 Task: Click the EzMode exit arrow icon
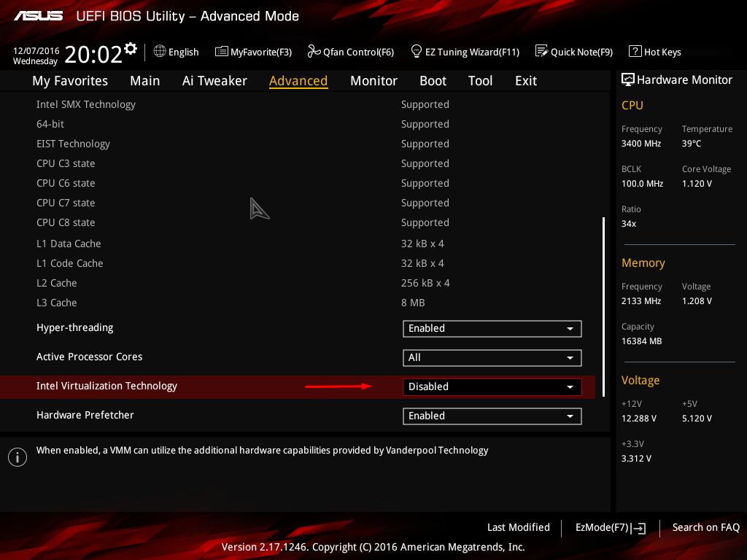pyautogui.click(x=638, y=528)
